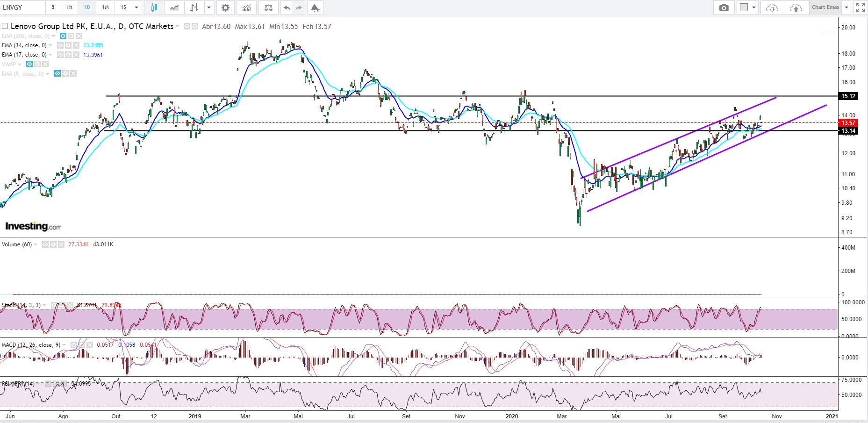Open settings for EMA (9, close, 0)
868x423 pixels.
click(65, 73)
